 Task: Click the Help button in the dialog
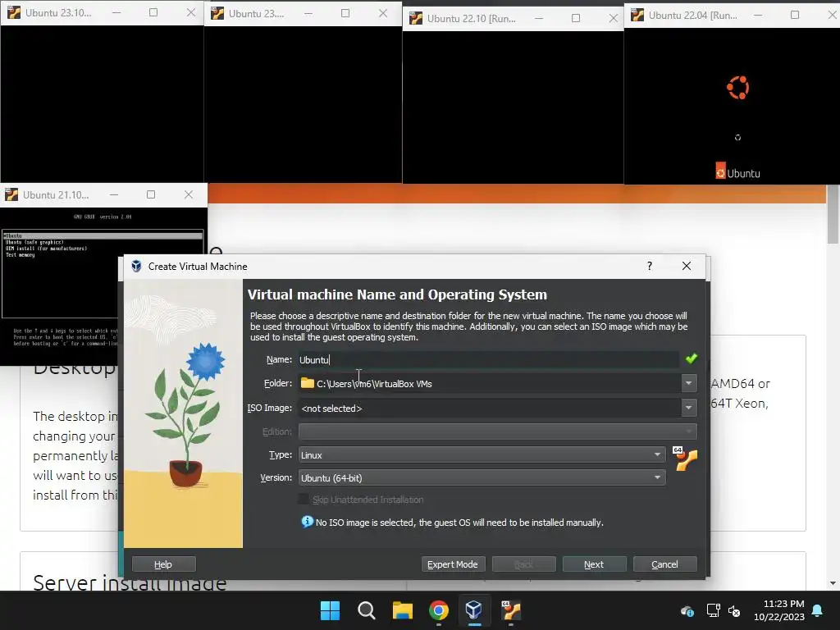[x=163, y=564]
